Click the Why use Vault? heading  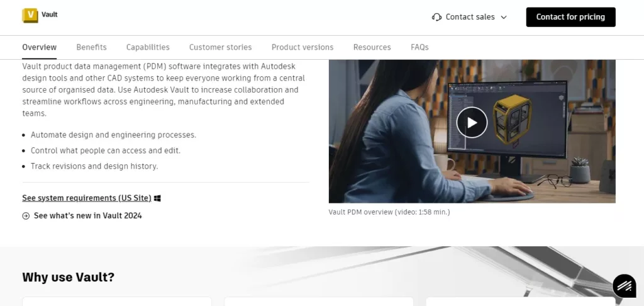click(x=68, y=277)
